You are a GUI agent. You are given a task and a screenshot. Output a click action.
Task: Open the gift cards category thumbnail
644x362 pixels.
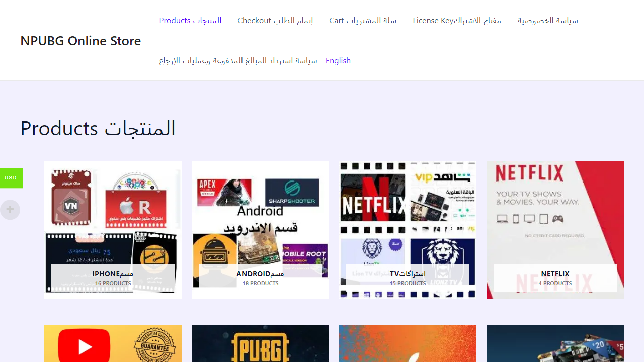(555, 344)
